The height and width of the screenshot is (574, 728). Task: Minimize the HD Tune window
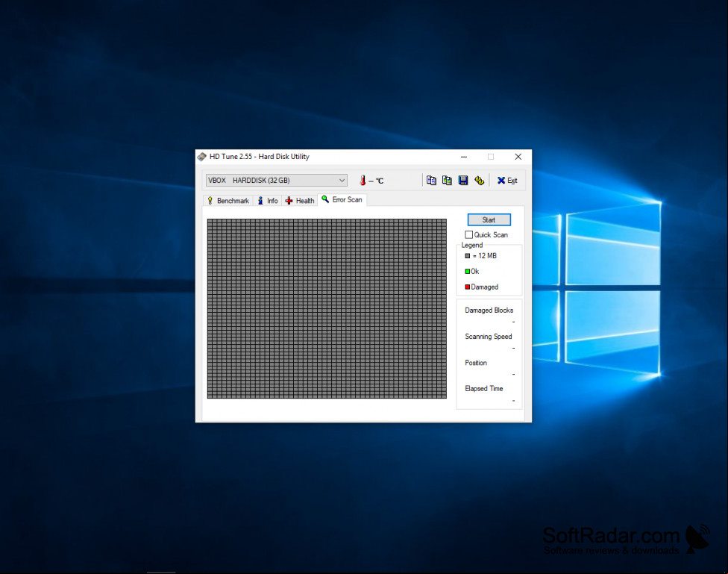pyautogui.click(x=464, y=157)
